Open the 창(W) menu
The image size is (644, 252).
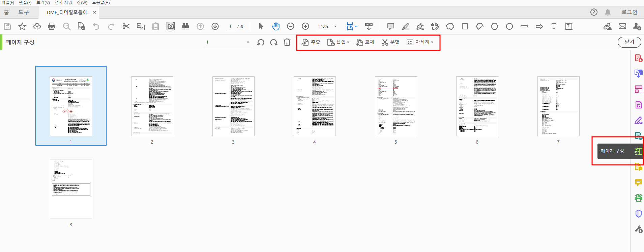(x=82, y=3)
